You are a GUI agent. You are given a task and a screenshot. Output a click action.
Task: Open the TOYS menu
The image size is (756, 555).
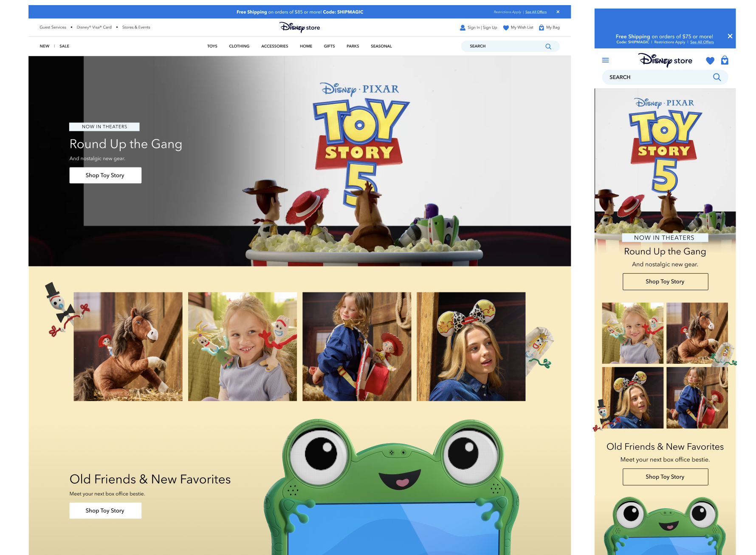(212, 46)
